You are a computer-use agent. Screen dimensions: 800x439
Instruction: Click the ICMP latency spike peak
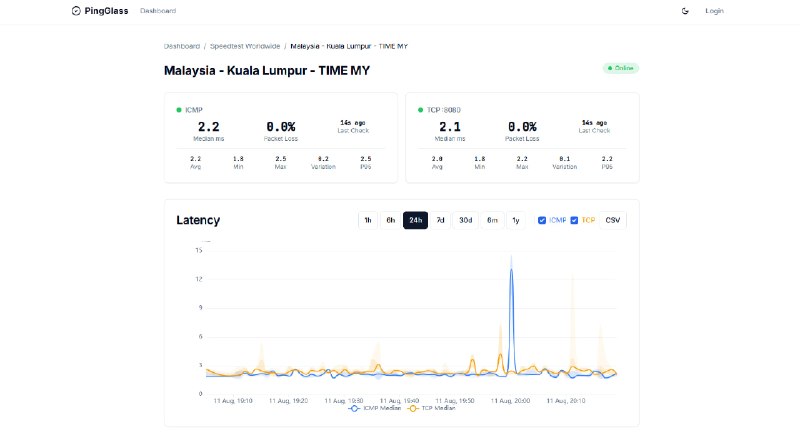point(511,270)
